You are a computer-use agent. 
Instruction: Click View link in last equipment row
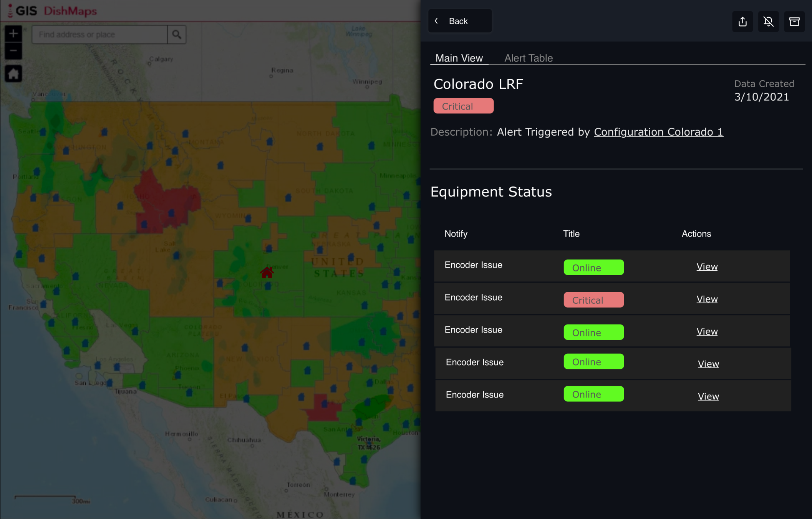(x=708, y=396)
